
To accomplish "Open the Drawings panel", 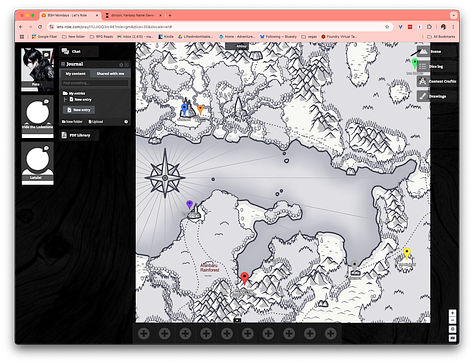I will coord(436,96).
